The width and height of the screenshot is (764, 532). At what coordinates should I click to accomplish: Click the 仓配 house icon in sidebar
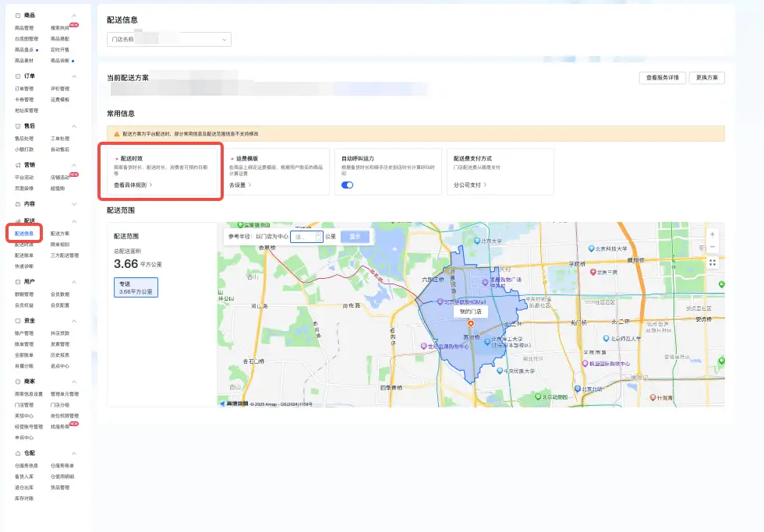coord(18,453)
